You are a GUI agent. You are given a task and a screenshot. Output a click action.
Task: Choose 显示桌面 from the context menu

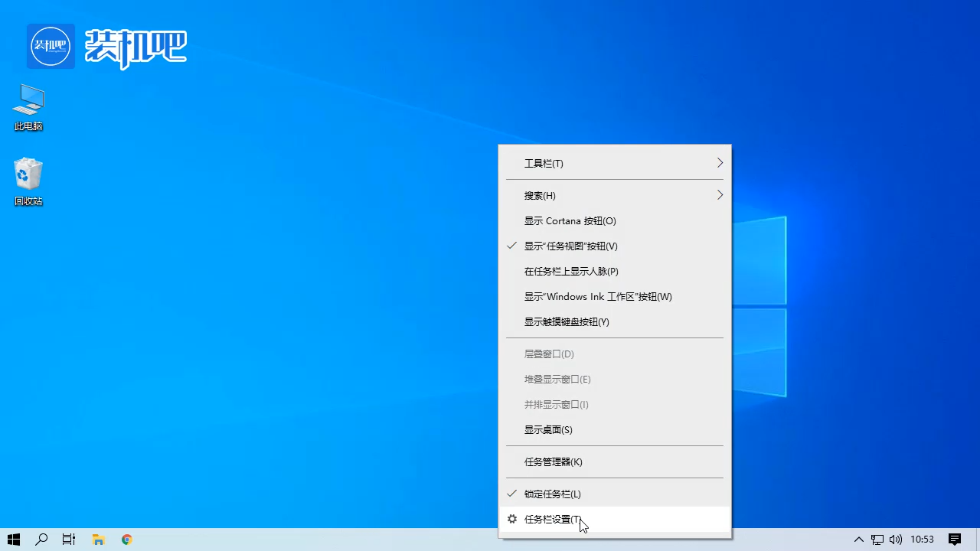click(x=547, y=429)
